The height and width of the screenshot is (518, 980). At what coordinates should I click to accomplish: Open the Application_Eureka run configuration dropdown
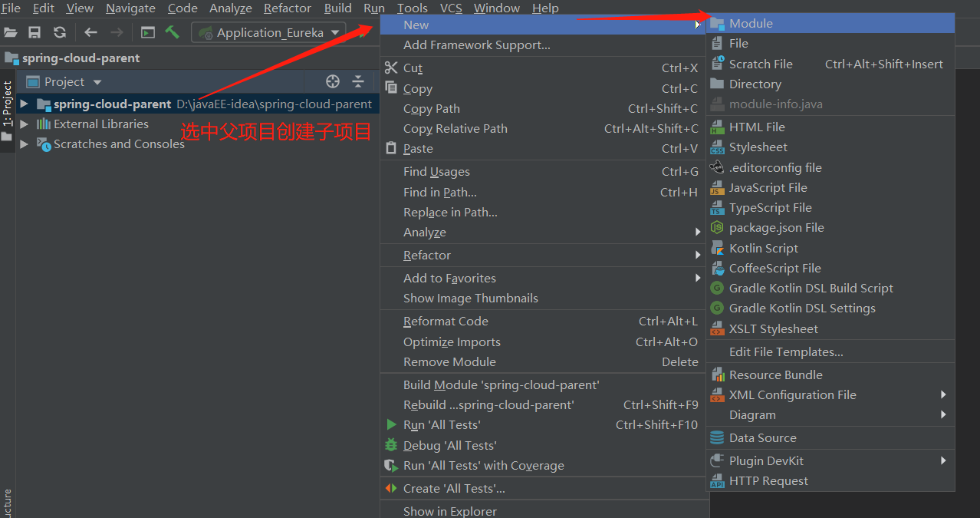point(268,32)
